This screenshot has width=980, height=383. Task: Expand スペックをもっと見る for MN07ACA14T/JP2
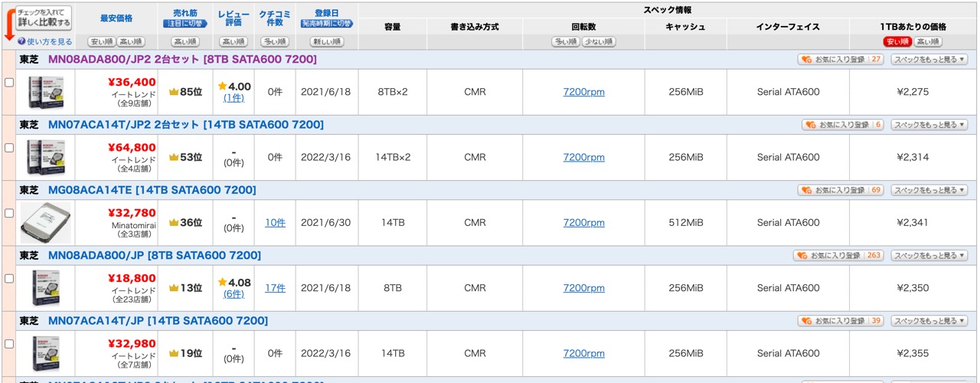[929, 124]
